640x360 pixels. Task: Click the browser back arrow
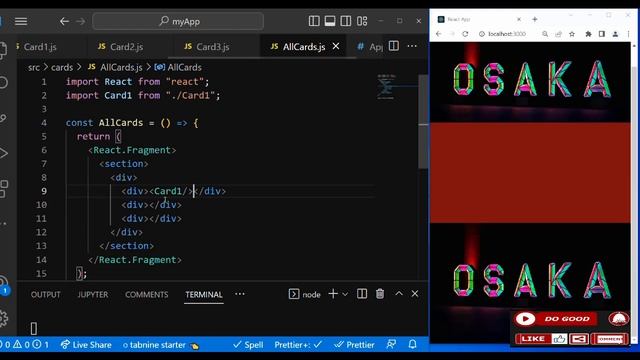click(439, 34)
